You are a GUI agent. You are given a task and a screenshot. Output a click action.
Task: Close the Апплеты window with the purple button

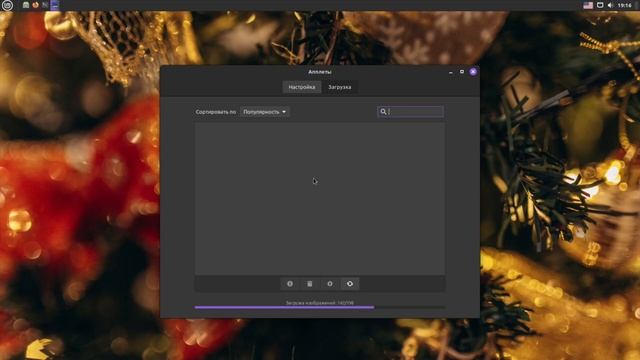click(473, 72)
